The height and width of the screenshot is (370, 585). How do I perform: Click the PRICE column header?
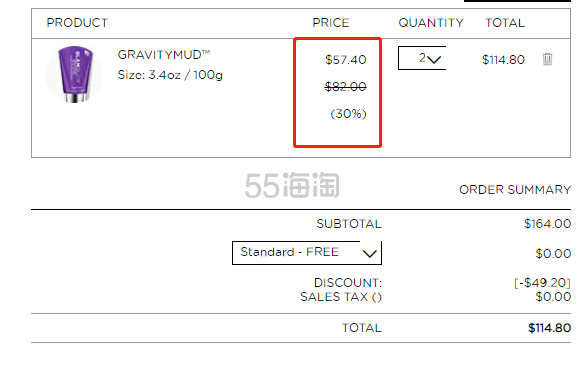(x=331, y=23)
